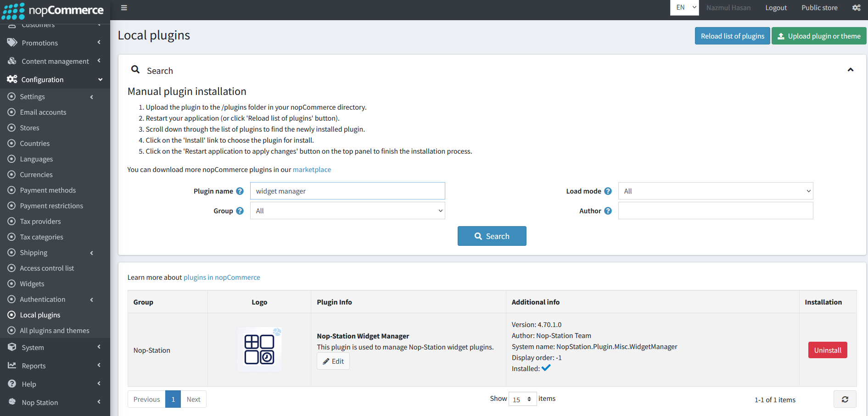
Task: Expand the Authentication submenu arrow
Action: click(92, 300)
